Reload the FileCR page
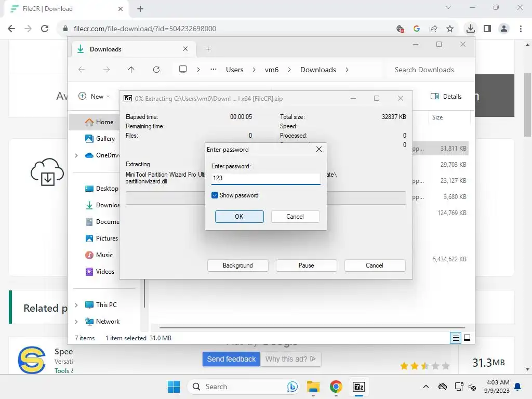The image size is (532, 399). pyautogui.click(x=45, y=29)
